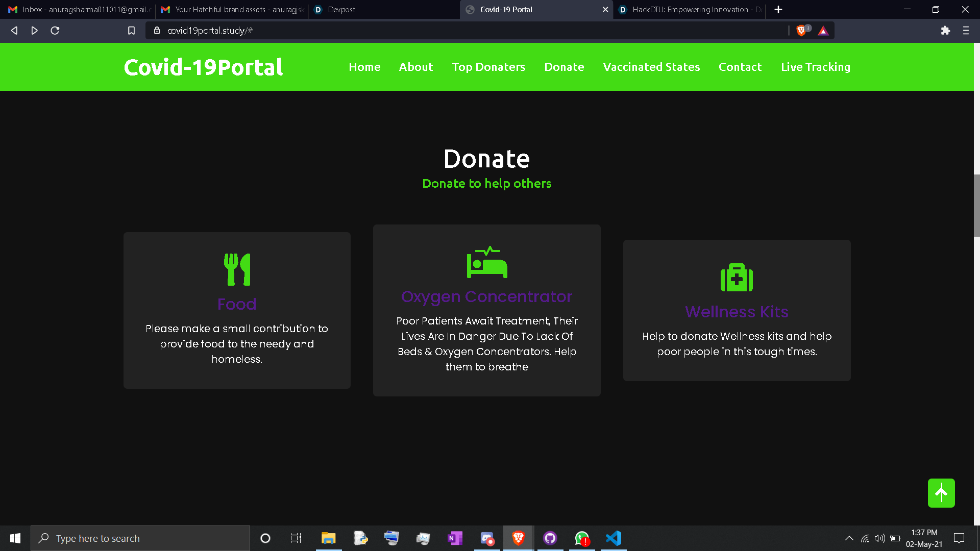The width and height of the screenshot is (980, 551).
Task: Open the browser extensions puzzle icon
Action: click(945, 31)
